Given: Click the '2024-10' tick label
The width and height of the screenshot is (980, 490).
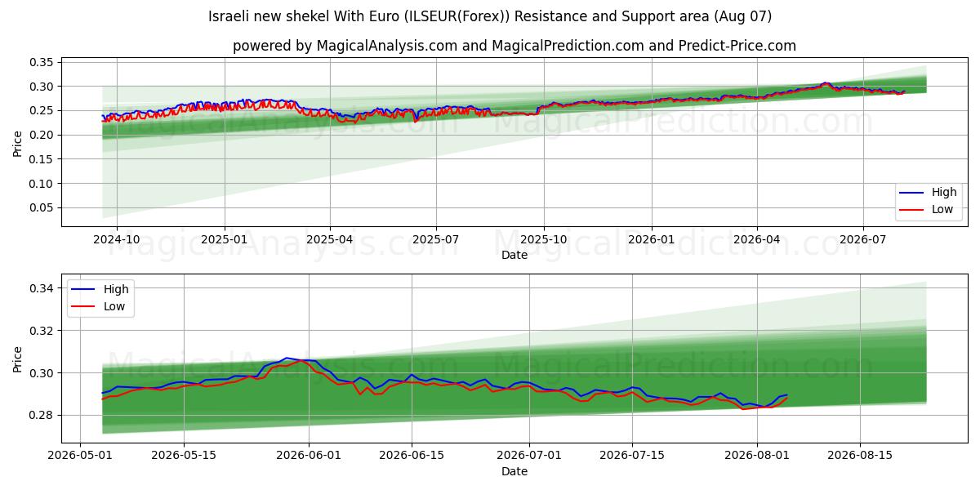Looking at the screenshot, I should coord(117,239).
